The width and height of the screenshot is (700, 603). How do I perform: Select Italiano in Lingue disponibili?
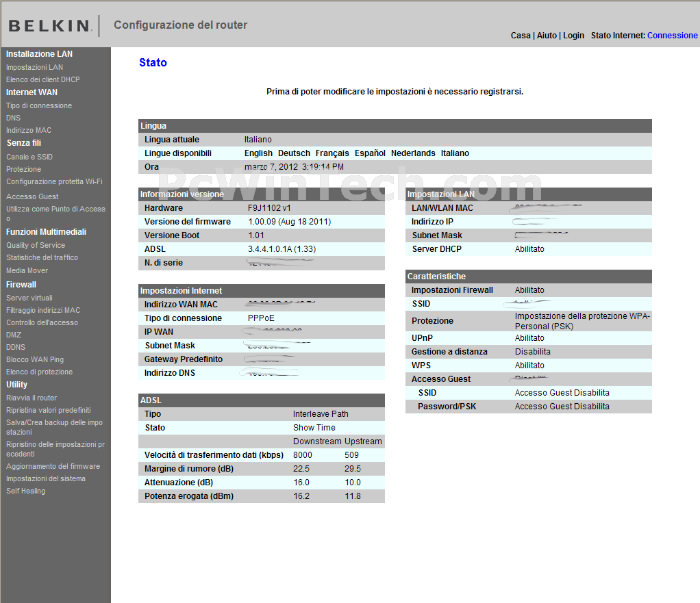click(455, 153)
